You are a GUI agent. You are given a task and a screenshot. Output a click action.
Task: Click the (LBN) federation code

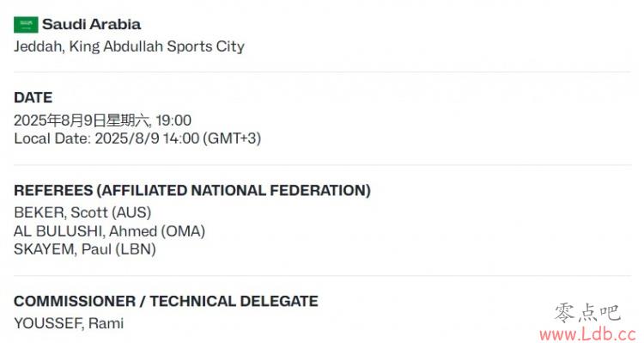coord(136,248)
